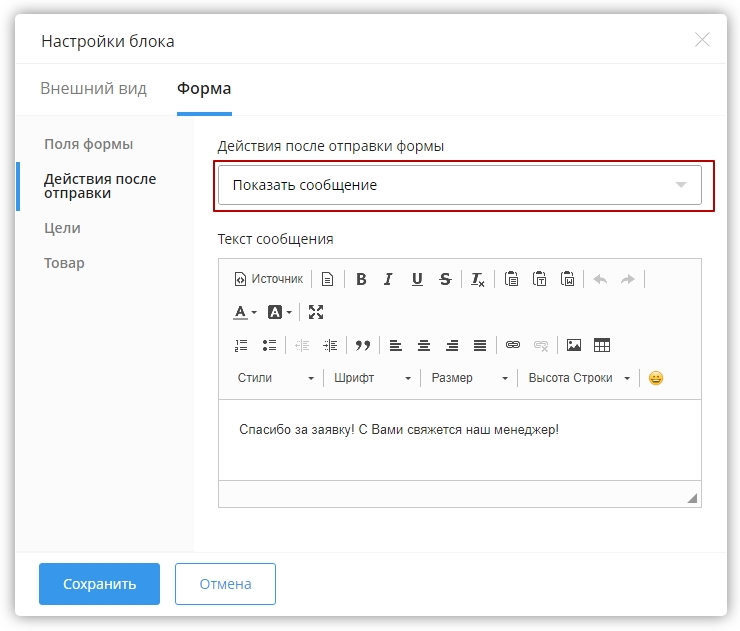
Task: Insert a numbered list
Action: tap(241, 345)
